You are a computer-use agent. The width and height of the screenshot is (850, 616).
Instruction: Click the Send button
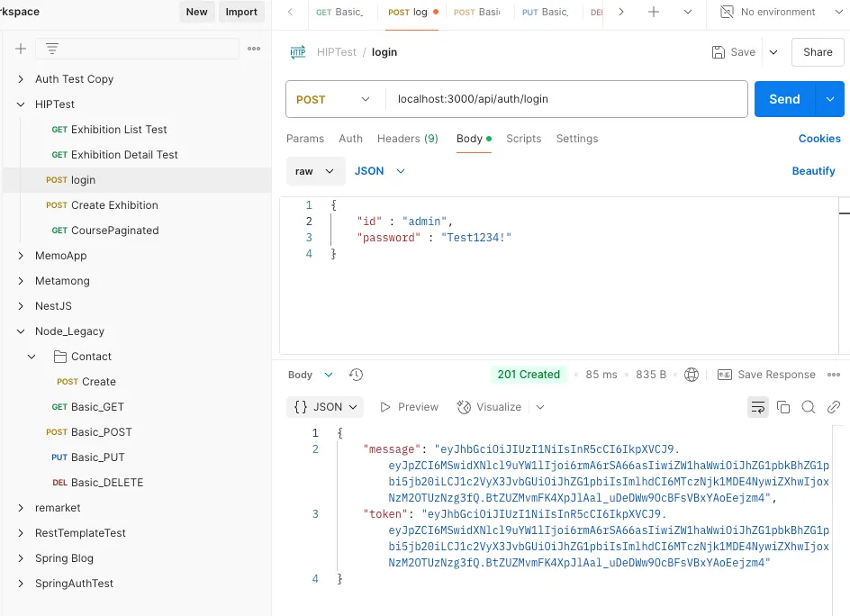click(783, 99)
